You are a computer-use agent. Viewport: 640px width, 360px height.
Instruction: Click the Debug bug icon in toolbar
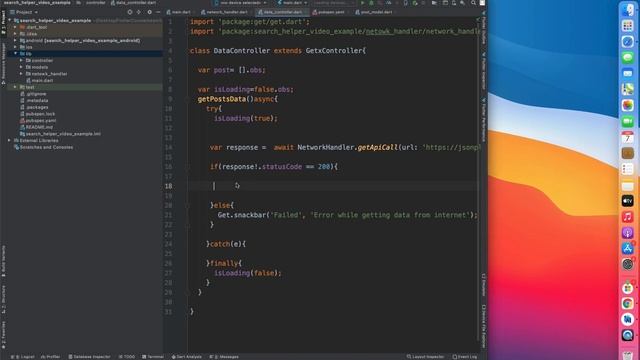pos(371,3)
